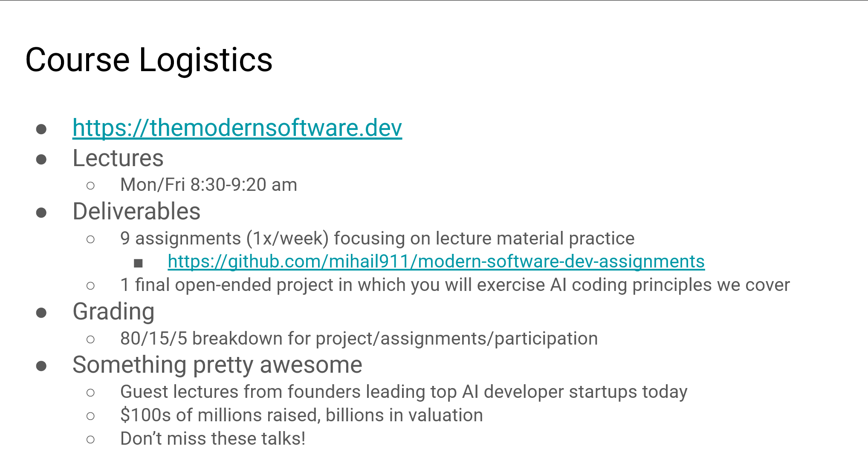Select the Grading heading text
Screen dimensions: 868x466
click(x=113, y=312)
